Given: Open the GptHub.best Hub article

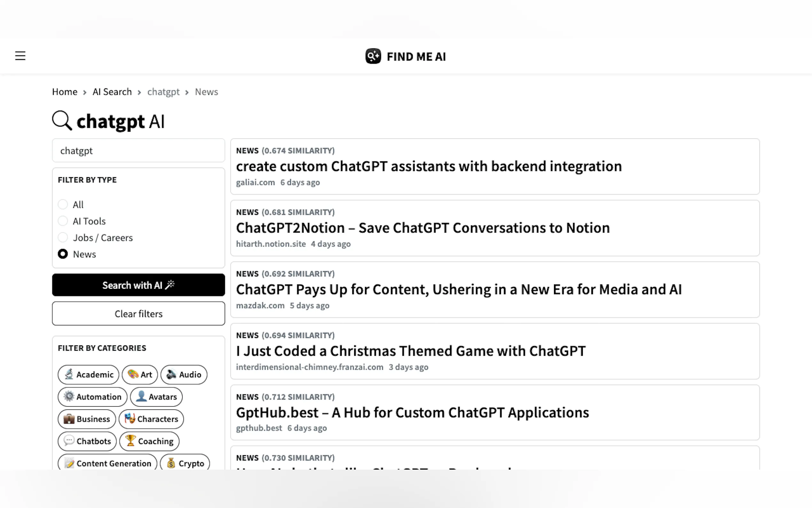Looking at the screenshot, I should coord(412,413).
